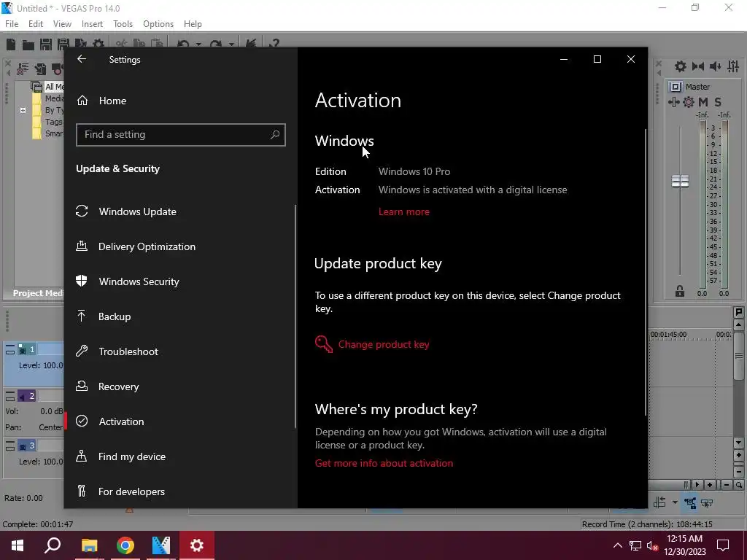Open the Undo history dropdown arrow
The height and width of the screenshot is (560, 747).
(198, 44)
